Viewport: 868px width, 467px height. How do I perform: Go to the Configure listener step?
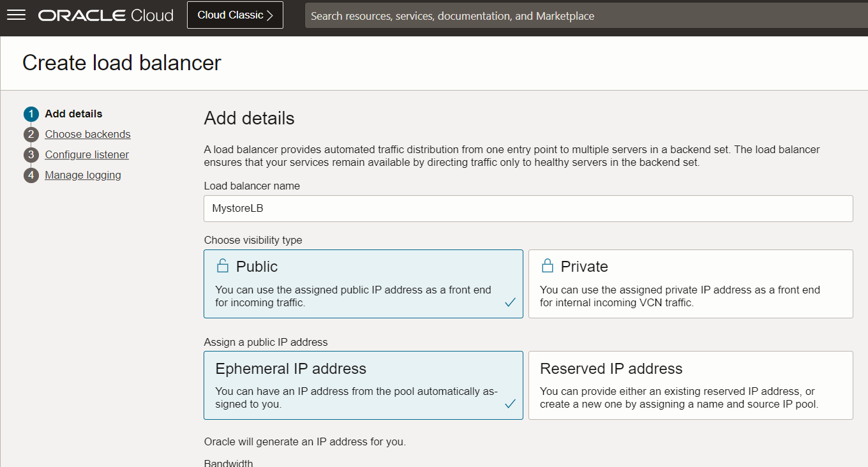tap(87, 155)
